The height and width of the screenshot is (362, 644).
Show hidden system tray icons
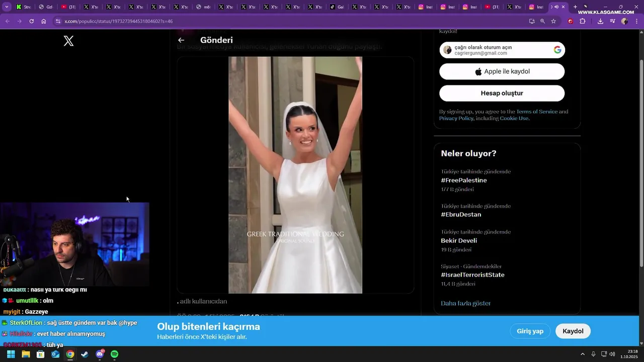coord(583,354)
